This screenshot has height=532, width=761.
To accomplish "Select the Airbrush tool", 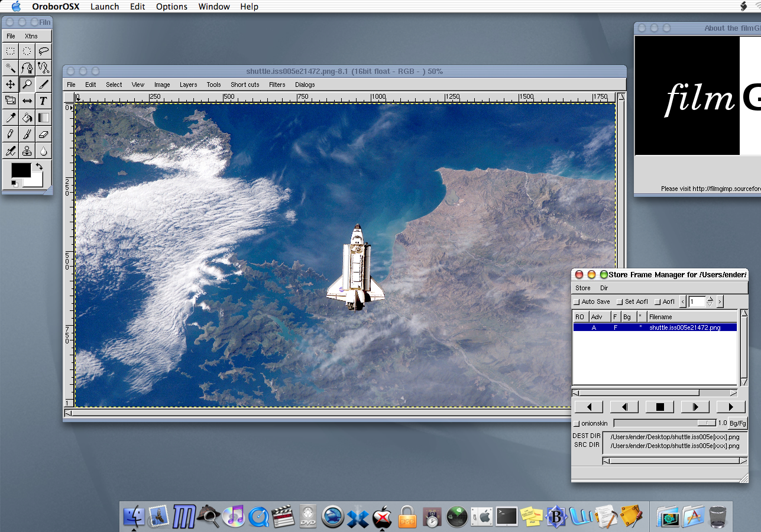I will point(11,150).
